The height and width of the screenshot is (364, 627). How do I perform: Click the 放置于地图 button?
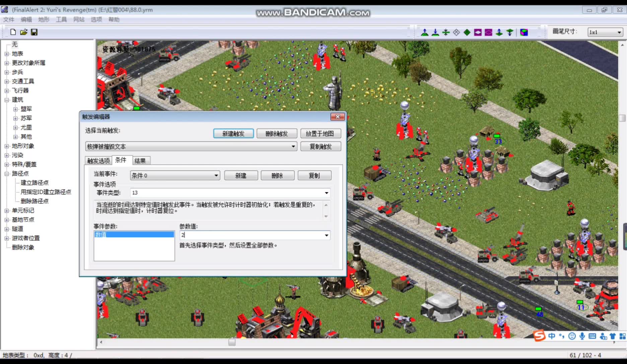coord(321,133)
